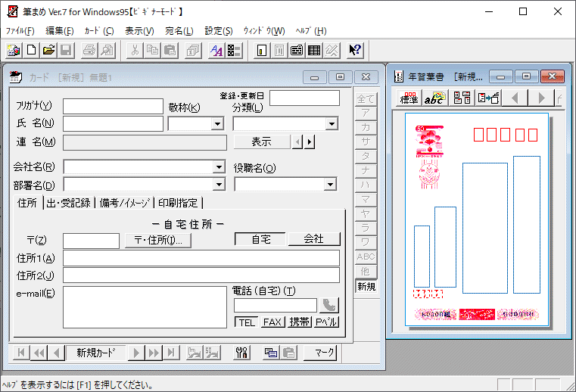This screenshot has width=576, height=392.
Task: Click the wrench tools icon in bottom bar
Action: (241, 353)
